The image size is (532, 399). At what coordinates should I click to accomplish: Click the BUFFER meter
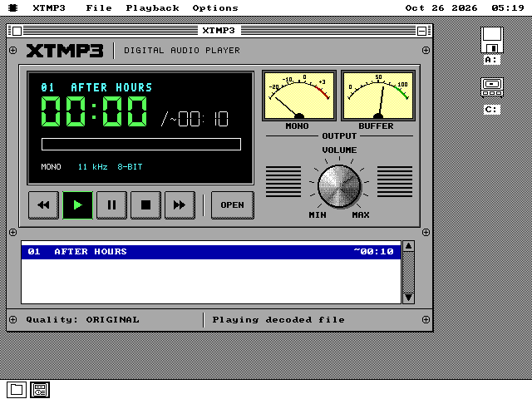point(378,96)
